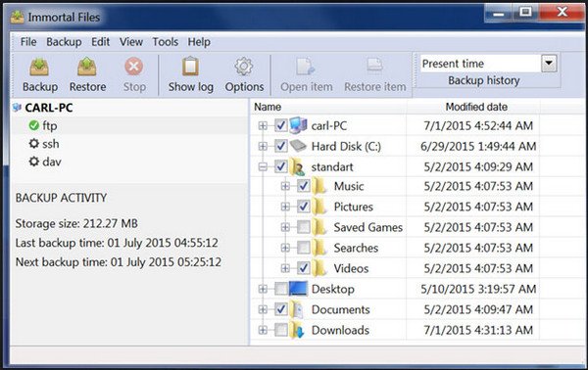Image resolution: width=588 pixels, height=370 pixels.
Task: Click the Hard Disk (C:) drive icon
Action: coord(299,146)
